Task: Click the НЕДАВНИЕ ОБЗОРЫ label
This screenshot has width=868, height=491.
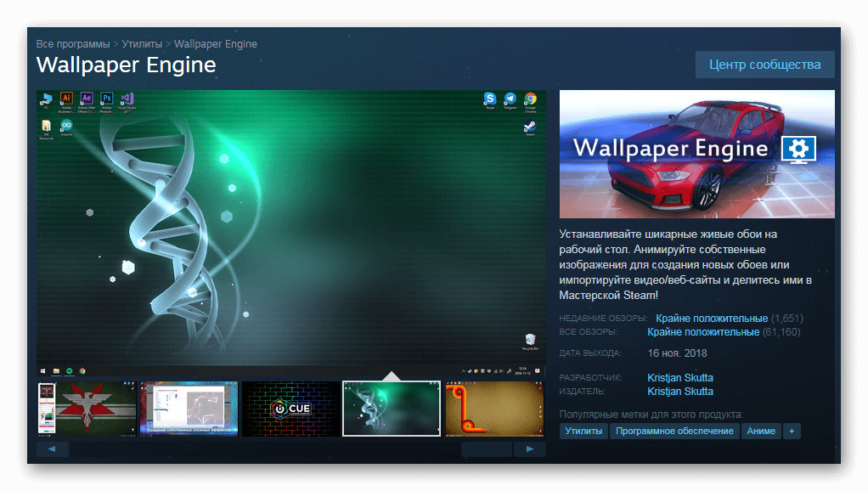Action: click(603, 319)
